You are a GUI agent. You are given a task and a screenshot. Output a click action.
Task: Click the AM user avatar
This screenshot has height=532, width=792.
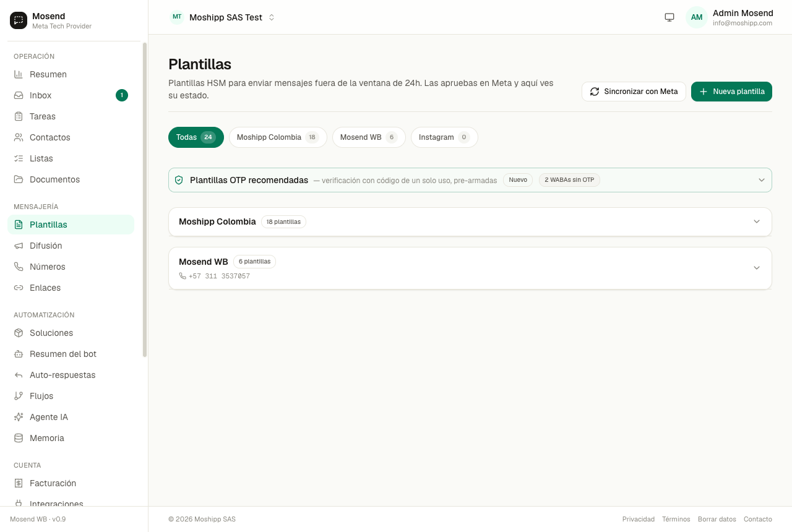(697, 17)
